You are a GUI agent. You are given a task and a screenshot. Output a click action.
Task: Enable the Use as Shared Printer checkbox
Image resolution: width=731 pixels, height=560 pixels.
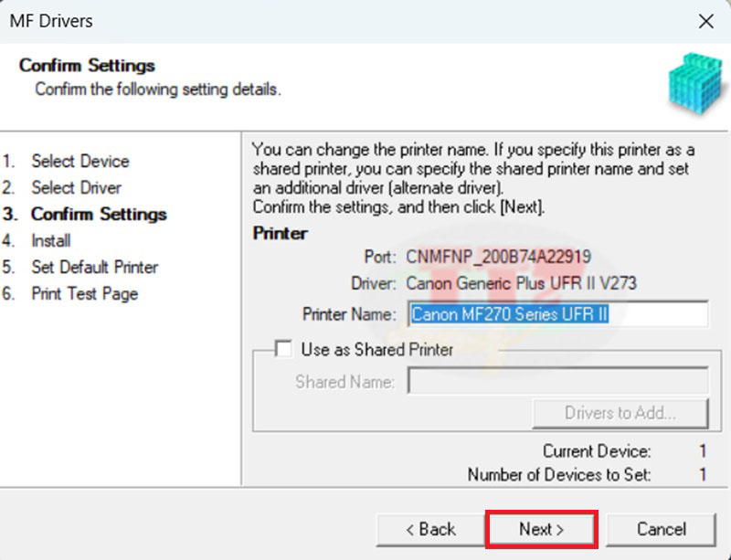pyautogui.click(x=284, y=349)
